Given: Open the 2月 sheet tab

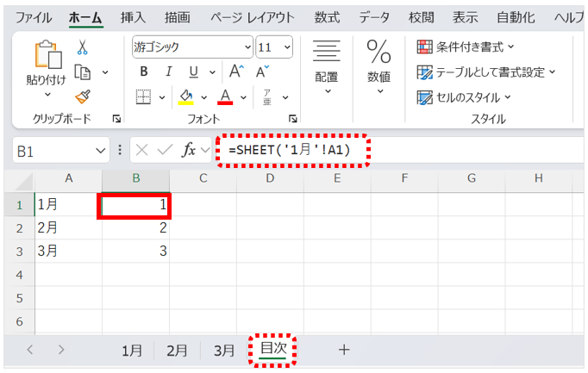Looking at the screenshot, I should coord(177,351).
